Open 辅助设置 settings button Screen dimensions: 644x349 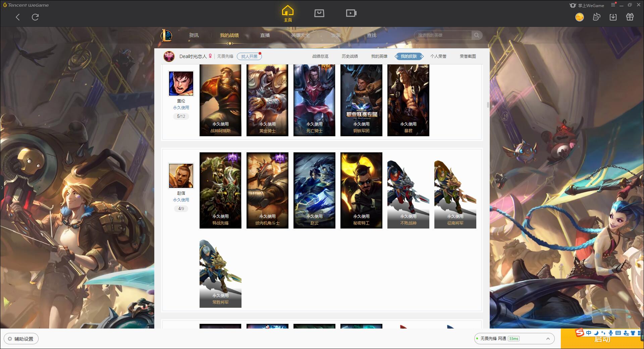21,339
